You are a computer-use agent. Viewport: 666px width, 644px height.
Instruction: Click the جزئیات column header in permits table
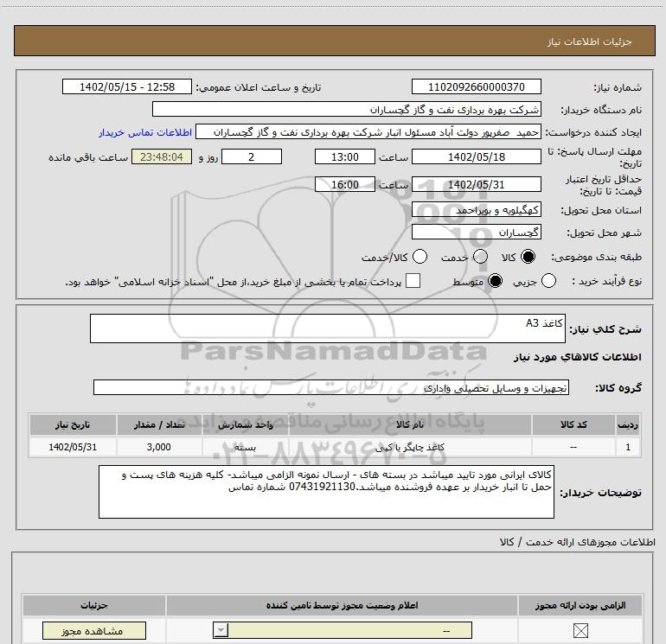click(94, 605)
